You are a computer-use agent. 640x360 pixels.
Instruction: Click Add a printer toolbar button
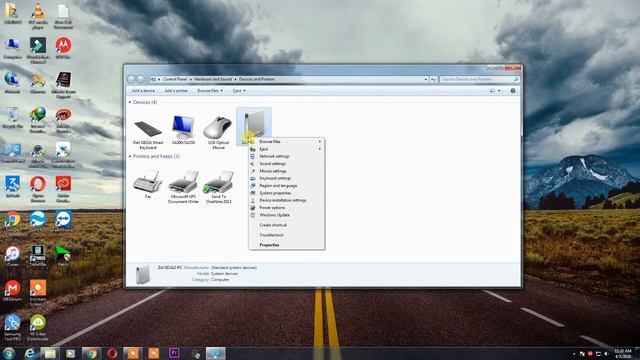point(176,91)
